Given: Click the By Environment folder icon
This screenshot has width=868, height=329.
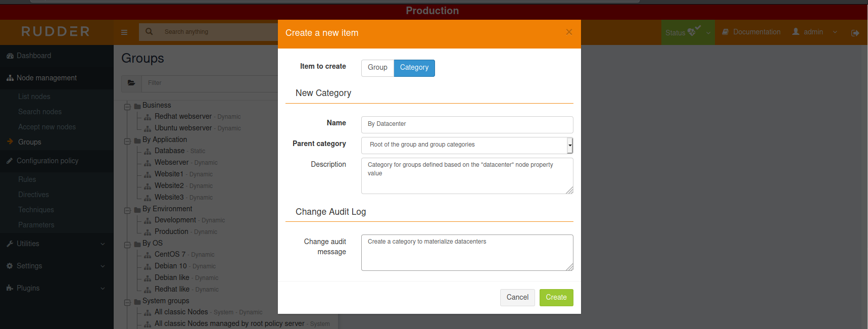Looking at the screenshot, I should coord(137,210).
